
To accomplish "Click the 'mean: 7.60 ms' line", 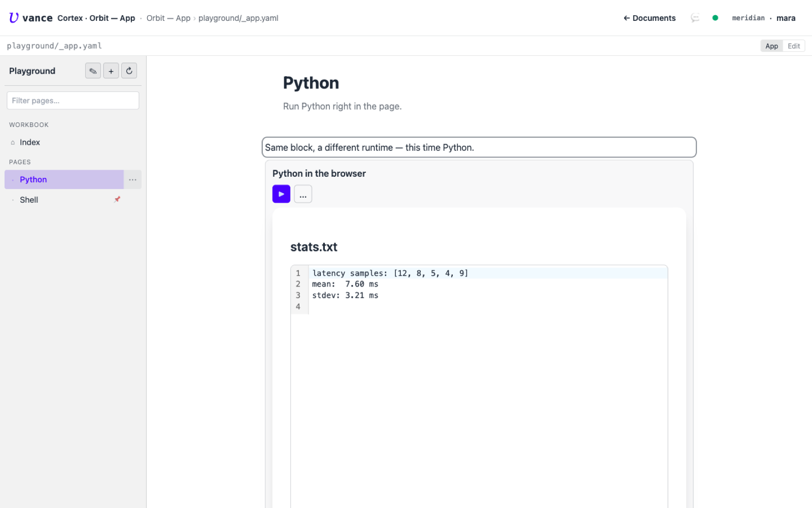I will 345,284.
